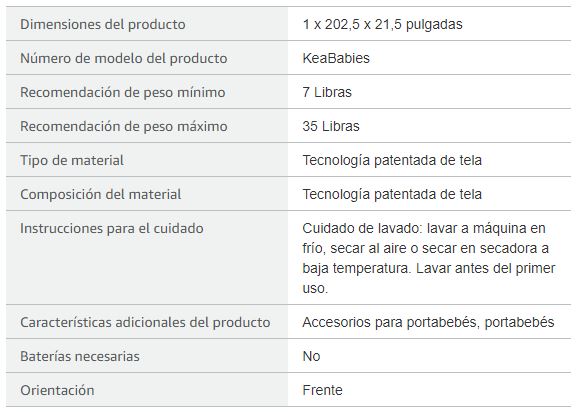Select the KeaBabies model value
This screenshot has width=578, height=412.
coord(336,58)
